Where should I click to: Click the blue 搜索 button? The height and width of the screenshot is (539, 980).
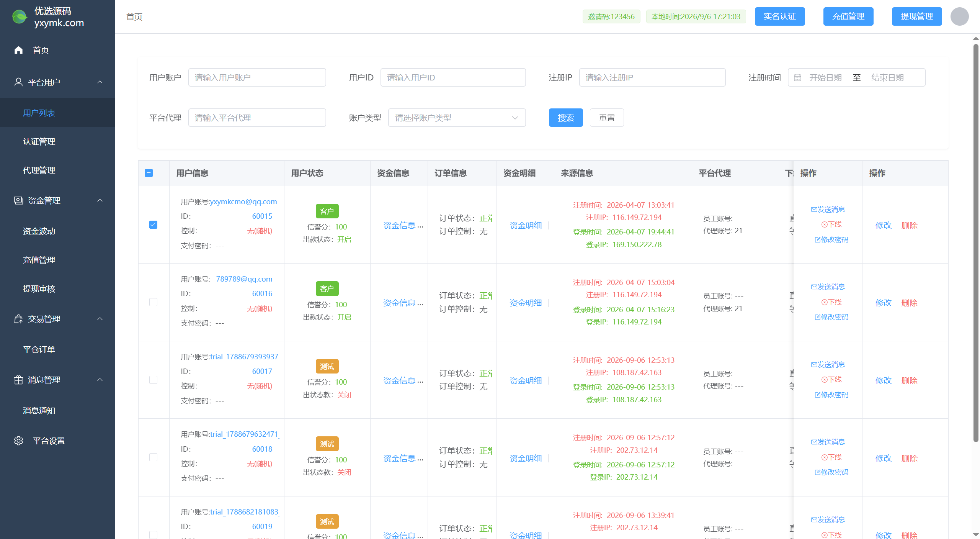coord(566,118)
